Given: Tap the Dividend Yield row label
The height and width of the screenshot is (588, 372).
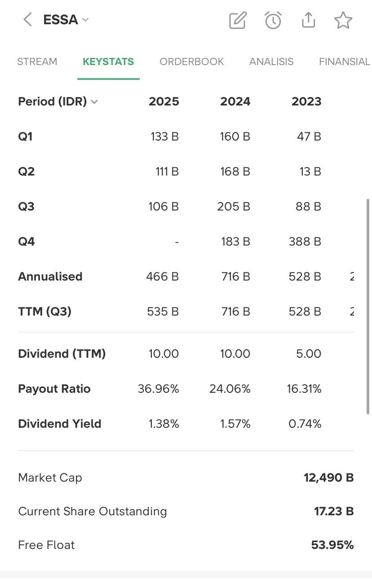Looking at the screenshot, I should pos(59,424).
